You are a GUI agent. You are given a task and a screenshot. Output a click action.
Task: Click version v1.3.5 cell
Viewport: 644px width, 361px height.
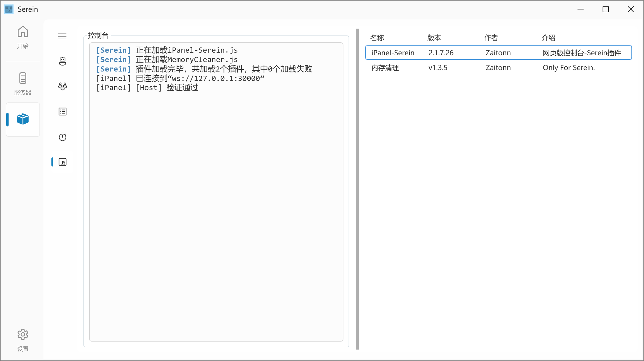coord(438,68)
